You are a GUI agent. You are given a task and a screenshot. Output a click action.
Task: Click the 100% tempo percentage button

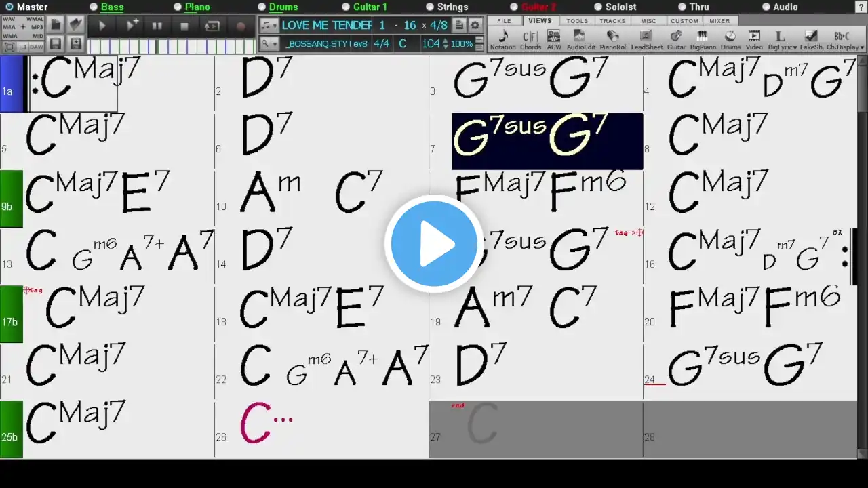click(x=462, y=44)
